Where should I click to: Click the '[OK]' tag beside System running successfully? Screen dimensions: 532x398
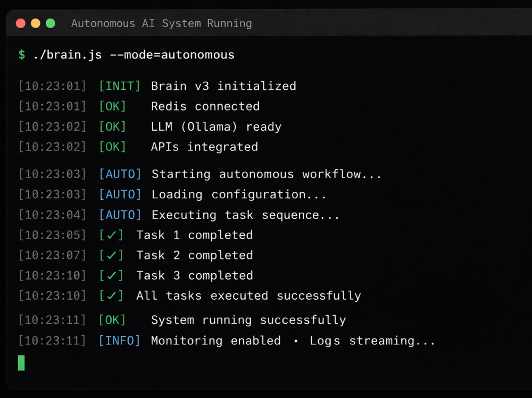[x=112, y=320]
